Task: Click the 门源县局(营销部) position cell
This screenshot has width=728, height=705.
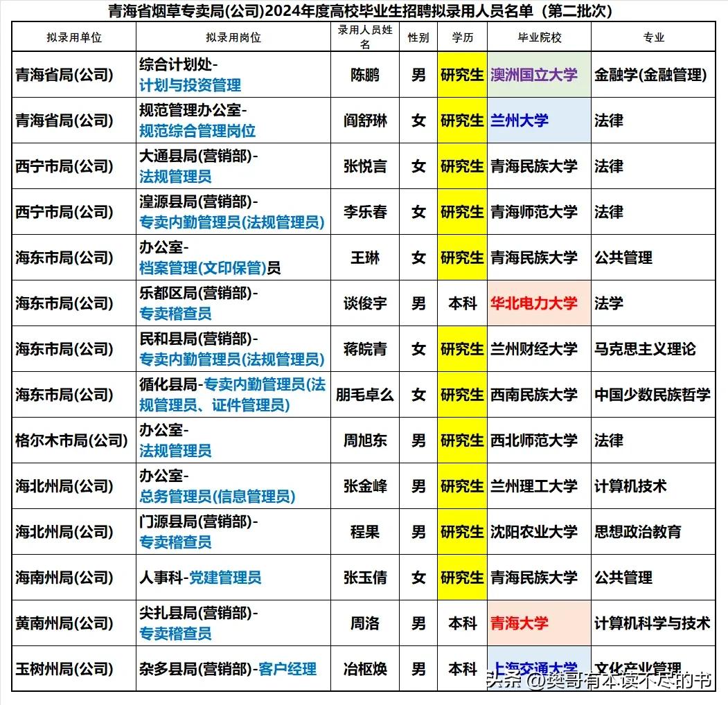Action: 233,532
